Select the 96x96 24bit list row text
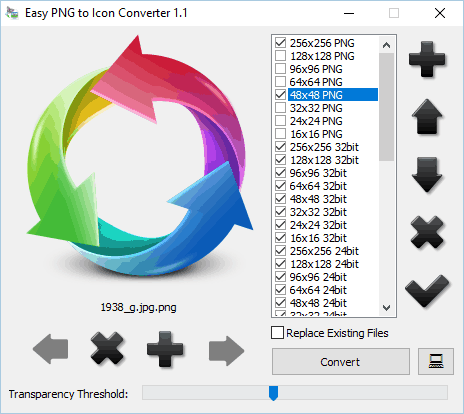 [318, 277]
